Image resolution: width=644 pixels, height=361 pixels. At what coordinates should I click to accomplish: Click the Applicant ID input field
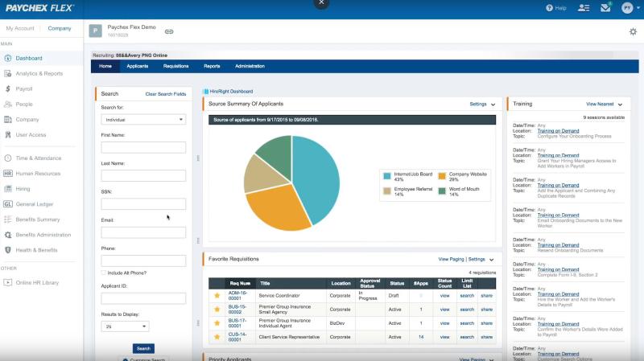pyautogui.click(x=143, y=298)
